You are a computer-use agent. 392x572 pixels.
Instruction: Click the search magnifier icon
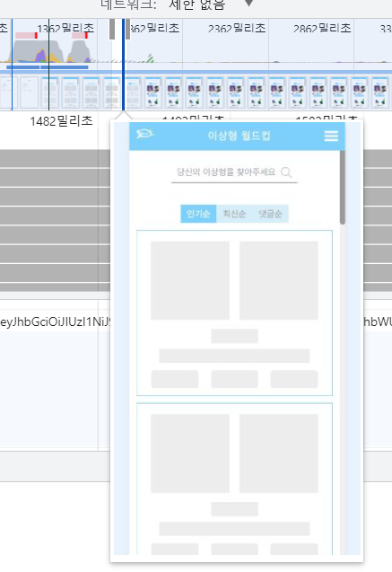[x=286, y=172]
